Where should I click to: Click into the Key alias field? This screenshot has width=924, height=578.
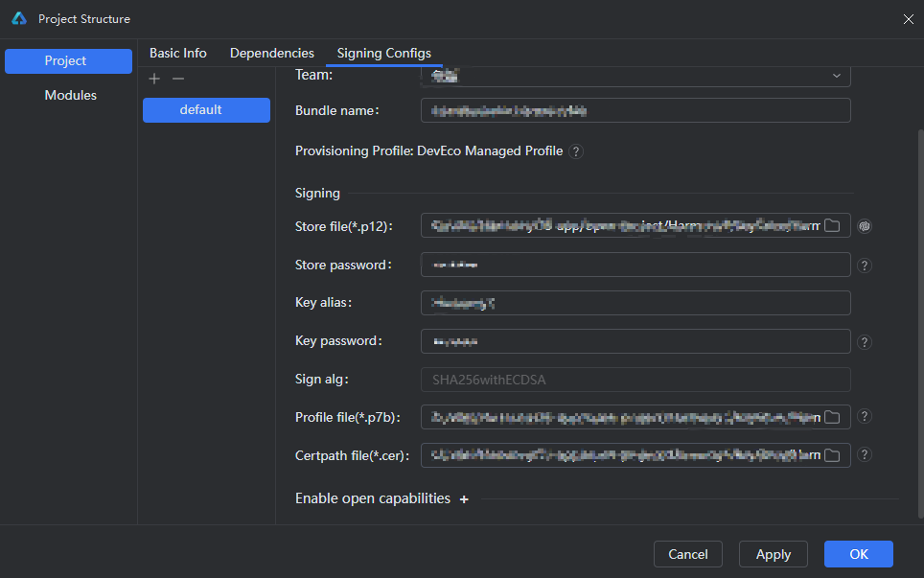pos(635,303)
